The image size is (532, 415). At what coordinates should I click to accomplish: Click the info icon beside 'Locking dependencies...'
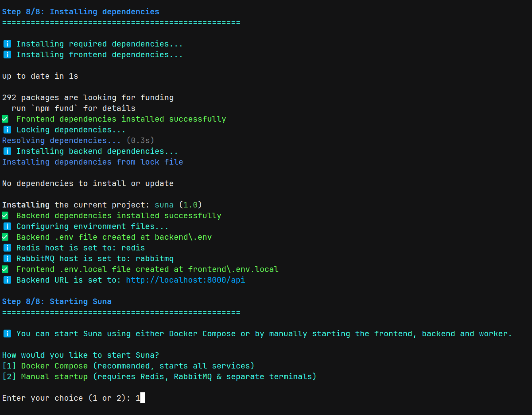[7, 130]
